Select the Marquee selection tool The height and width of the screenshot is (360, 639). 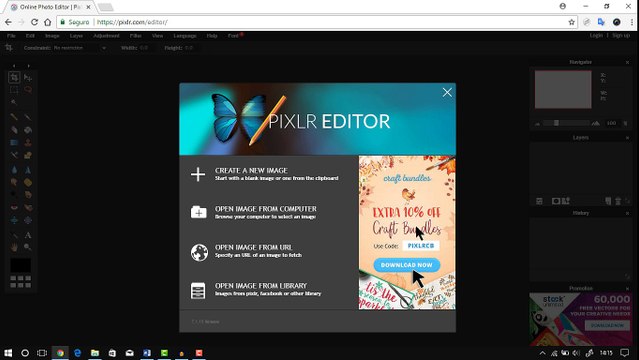[14, 90]
